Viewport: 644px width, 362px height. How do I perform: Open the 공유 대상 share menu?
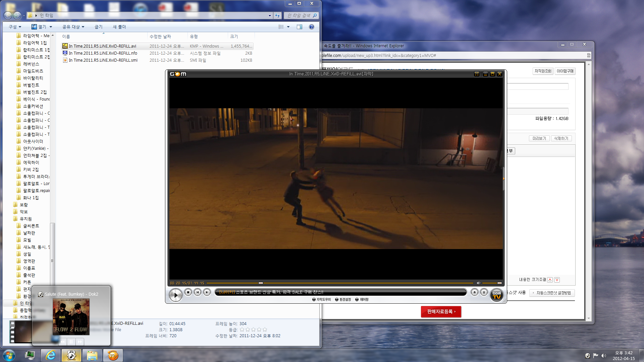point(73,27)
